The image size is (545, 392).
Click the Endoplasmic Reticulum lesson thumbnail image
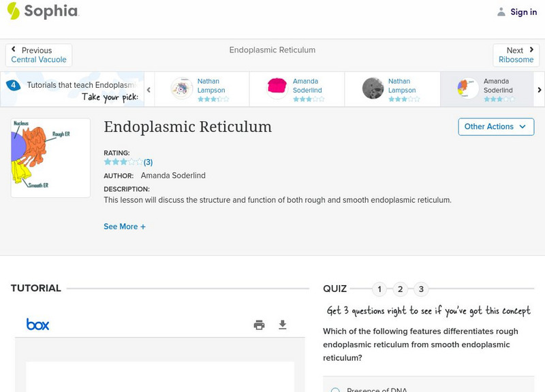click(x=50, y=156)
